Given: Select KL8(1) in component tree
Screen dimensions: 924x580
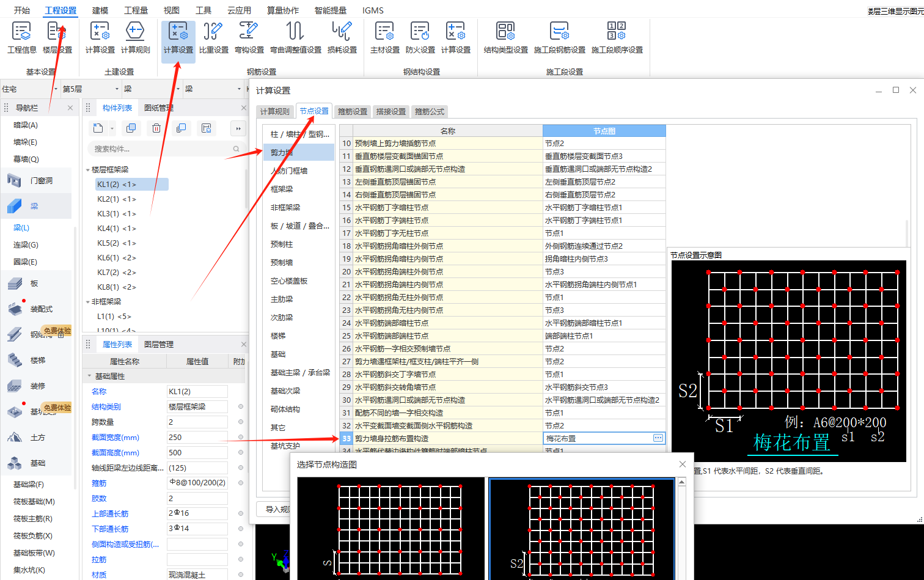Looking at the screenshot, I should click(x=117, y=287).
